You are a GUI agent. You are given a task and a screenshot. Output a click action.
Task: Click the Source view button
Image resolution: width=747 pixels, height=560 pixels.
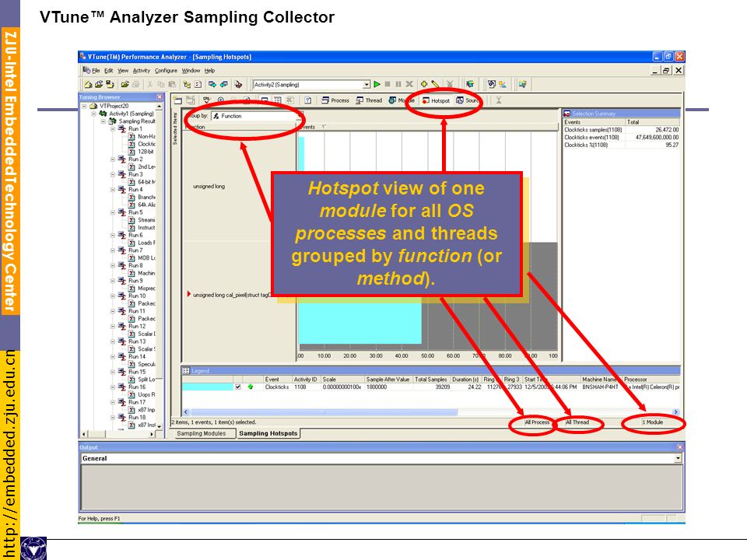pyautogui.click(x=468, y=100)
